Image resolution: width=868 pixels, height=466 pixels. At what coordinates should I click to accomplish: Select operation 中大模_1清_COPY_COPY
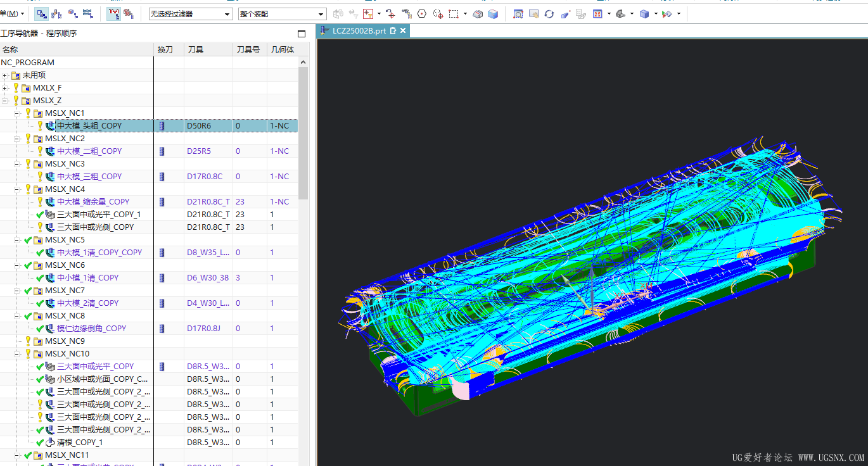pyautogui.click(x=99, y=253)
